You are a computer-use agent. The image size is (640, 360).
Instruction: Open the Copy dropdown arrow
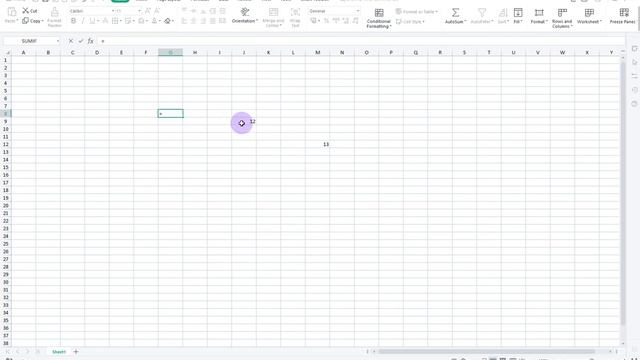[x=42, y=21]
